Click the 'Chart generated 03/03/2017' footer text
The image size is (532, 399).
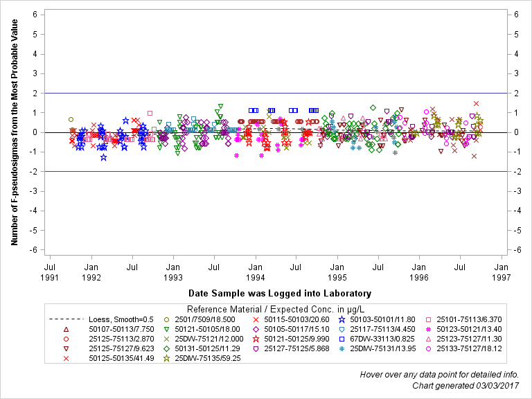pos(465,386)
